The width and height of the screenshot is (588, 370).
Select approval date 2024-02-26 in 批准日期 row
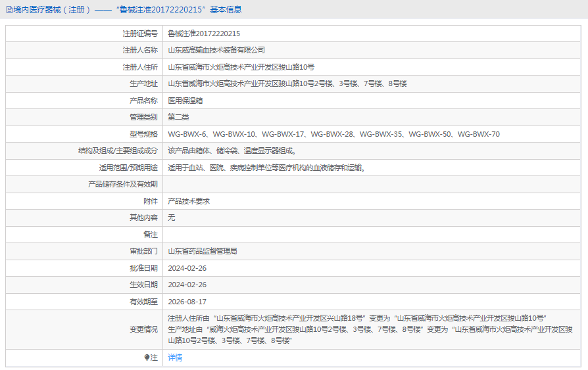(187, 268)
